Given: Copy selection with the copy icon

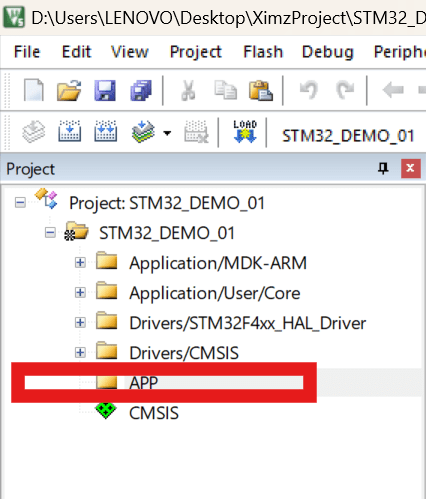Looking at the screenshot, I should tap(225, 90).
